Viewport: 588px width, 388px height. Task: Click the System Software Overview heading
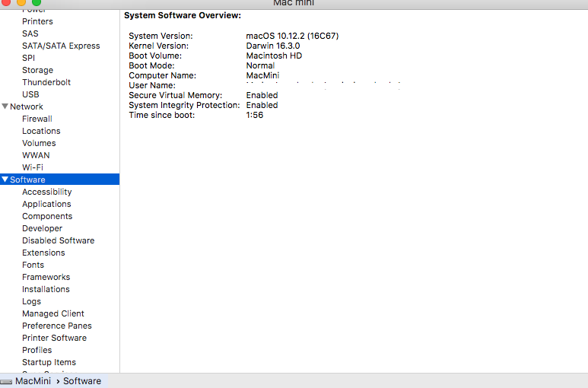(x=183, y=15)
